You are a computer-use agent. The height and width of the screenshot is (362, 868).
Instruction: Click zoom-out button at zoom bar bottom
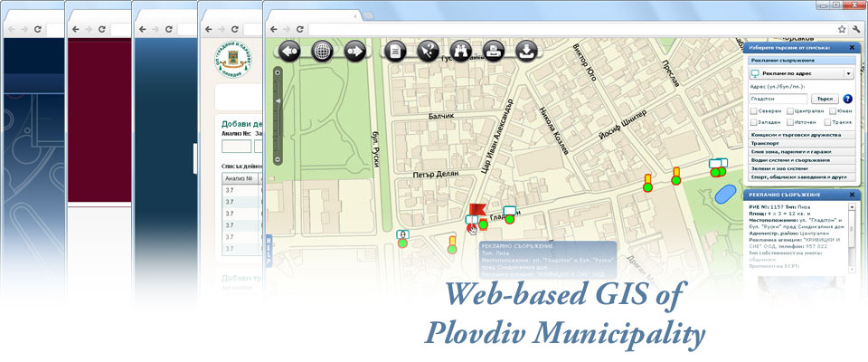pos(278,160)
